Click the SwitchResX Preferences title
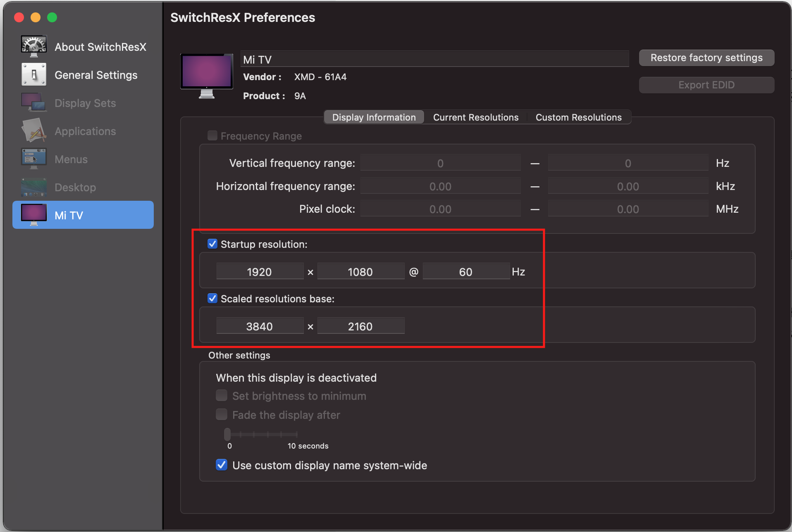Image resolution: width=792 pixels, height=532 pixels. (x=243, y=17)
